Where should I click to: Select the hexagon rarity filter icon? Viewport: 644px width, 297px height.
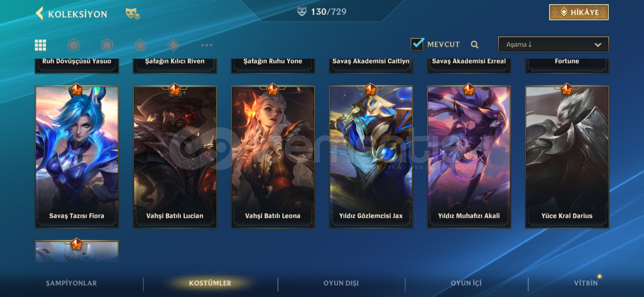click(x=107, y=45)
